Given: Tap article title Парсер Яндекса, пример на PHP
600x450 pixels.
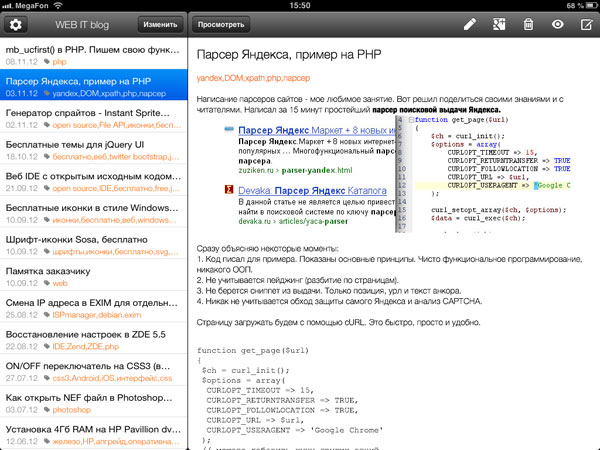Looking at the screenshot, I should (x=289, y=54).
